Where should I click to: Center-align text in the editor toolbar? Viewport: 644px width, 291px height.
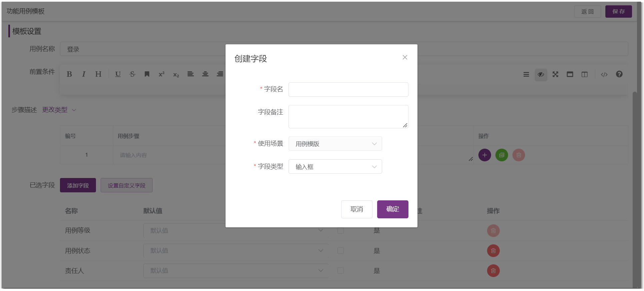click(x=205, y=74)
